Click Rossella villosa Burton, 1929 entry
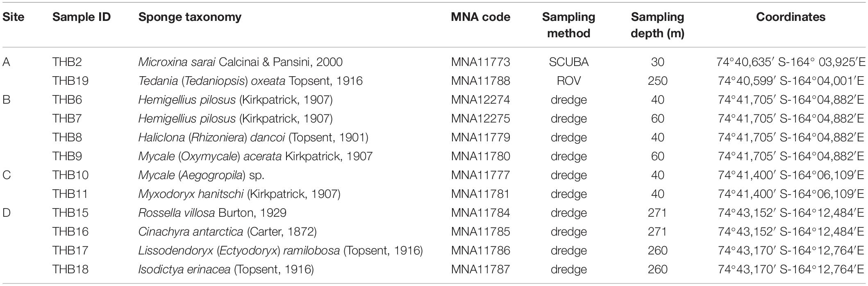Image resolution: width=868 pixels, height=286 pixels. 212,213
